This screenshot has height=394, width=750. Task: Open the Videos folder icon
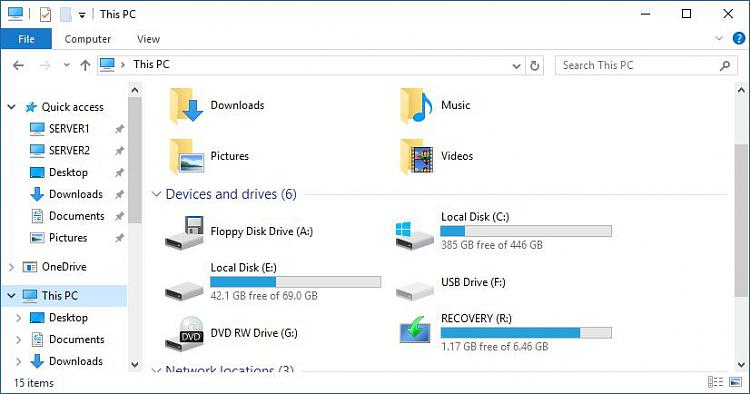point(417,156)
